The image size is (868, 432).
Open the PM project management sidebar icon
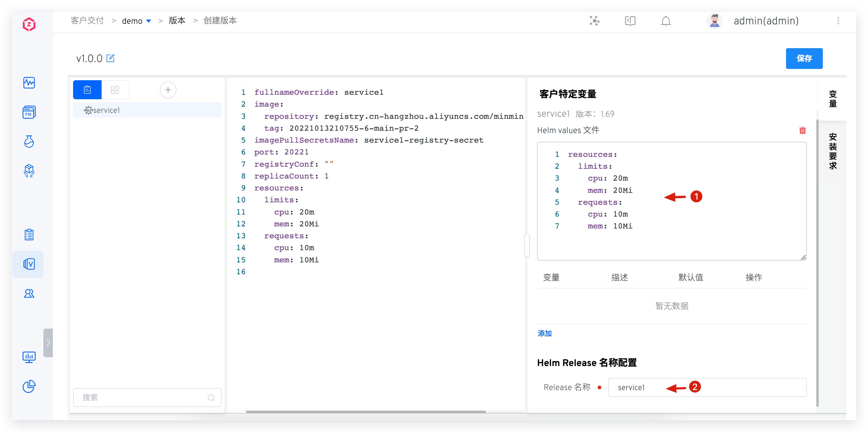[x=29, y=112]
